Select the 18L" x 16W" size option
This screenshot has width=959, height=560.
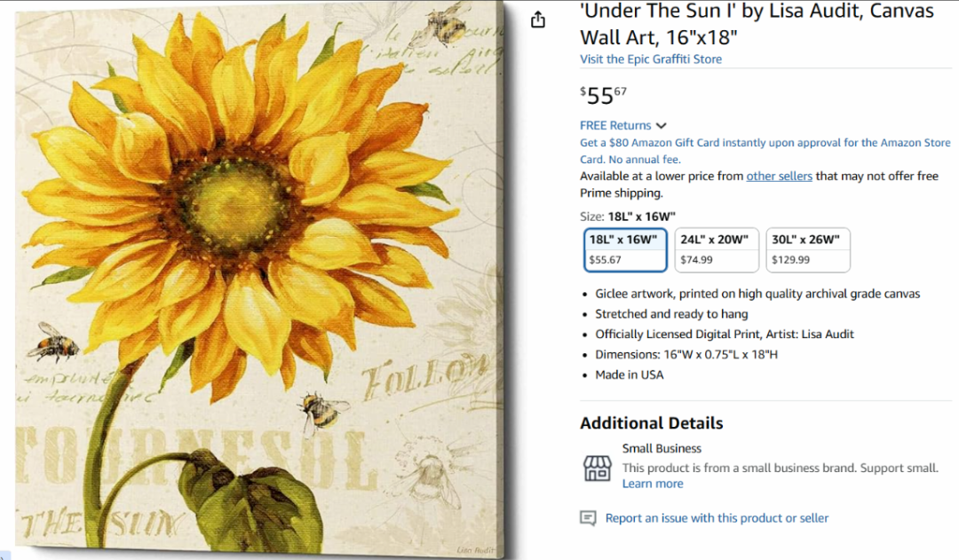pyautogui.click(x=625, y=249)
